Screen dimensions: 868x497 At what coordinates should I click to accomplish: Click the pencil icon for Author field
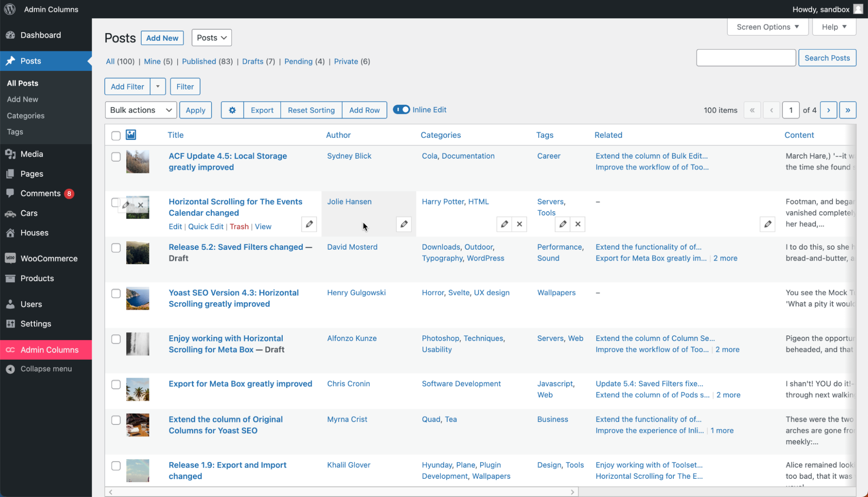pos(404,224)
